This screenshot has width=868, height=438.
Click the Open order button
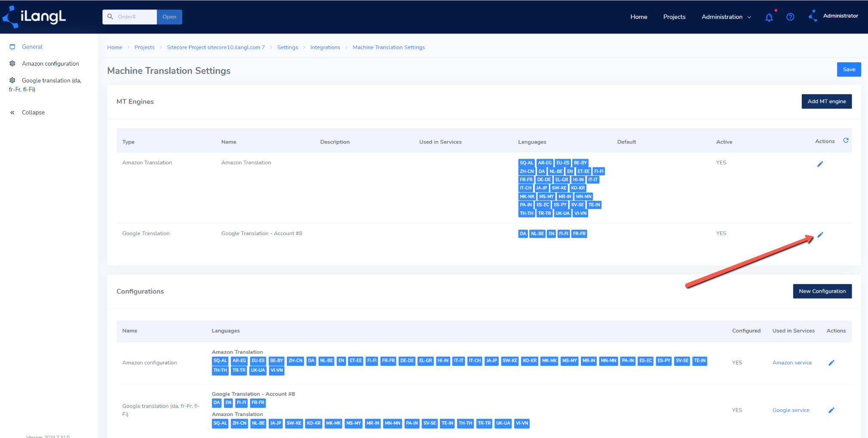[169, 17]
